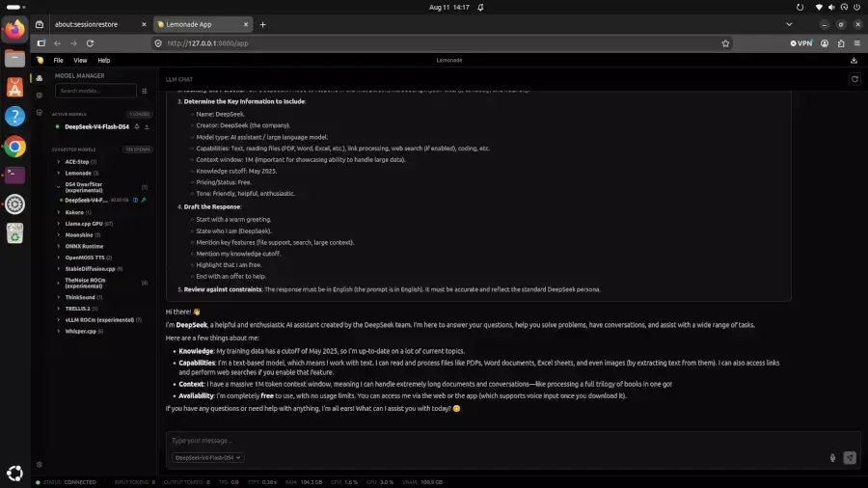Image resolution: width=868 pixels, height=488 pixels.
Task: Expand the Moonshine model group
Action: [x=58, y=235]
